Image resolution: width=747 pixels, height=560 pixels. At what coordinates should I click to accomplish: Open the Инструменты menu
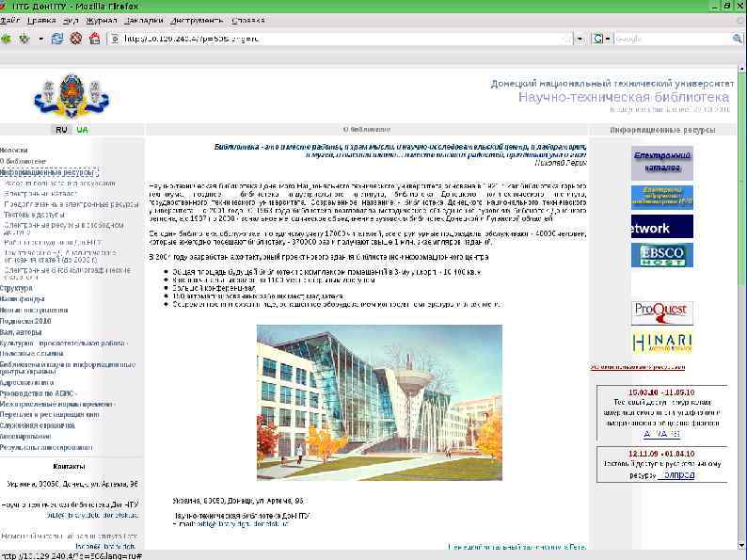197,21
